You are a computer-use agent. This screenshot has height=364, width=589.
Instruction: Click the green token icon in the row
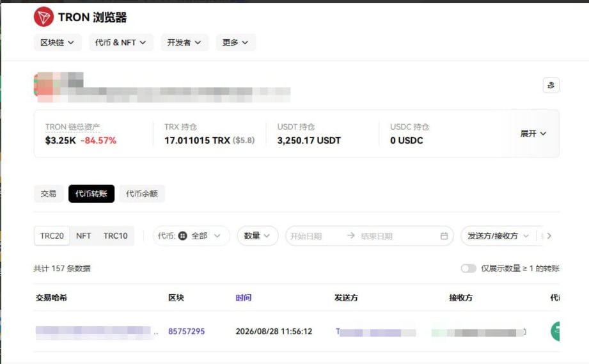tap(555, 331)
